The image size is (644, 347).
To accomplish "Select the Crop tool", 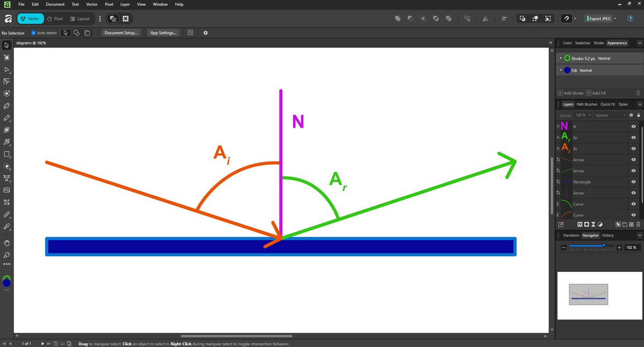I will pos(6,202).
